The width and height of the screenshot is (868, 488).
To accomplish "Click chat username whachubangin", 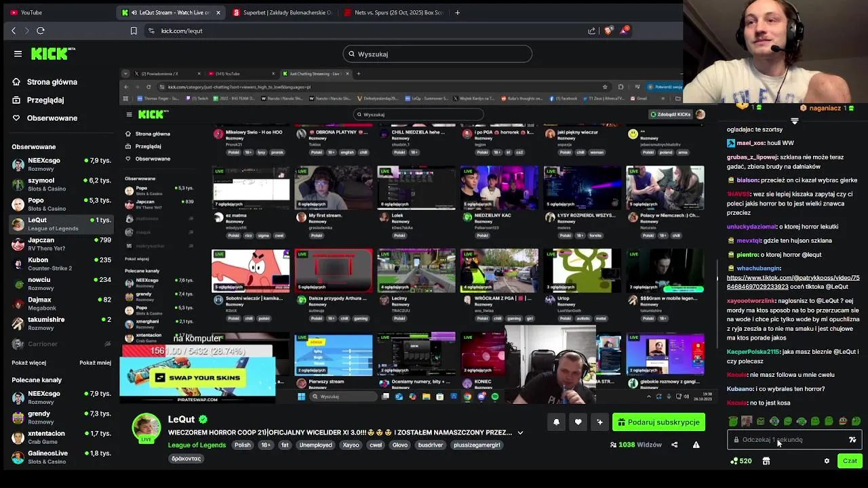I will click(758, 268).
